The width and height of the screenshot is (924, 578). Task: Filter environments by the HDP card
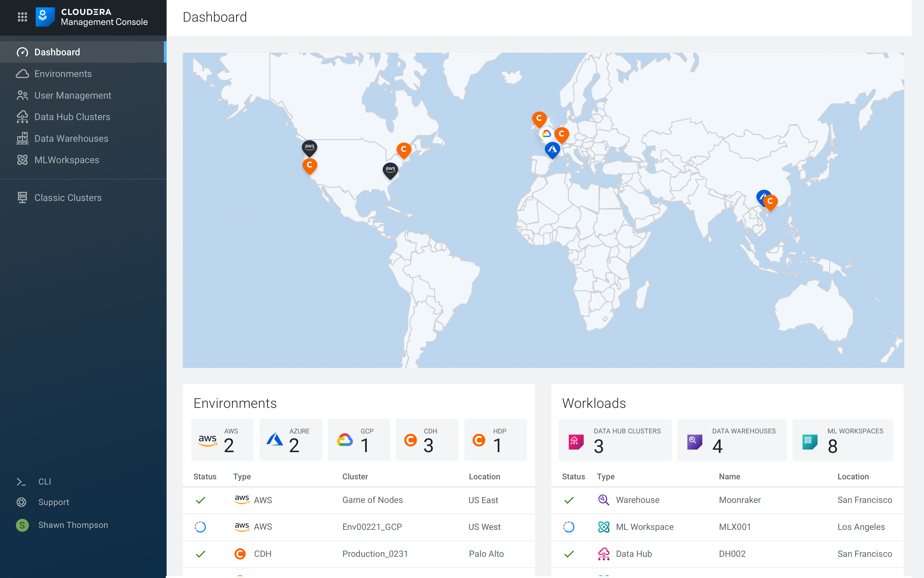(495, 440)
